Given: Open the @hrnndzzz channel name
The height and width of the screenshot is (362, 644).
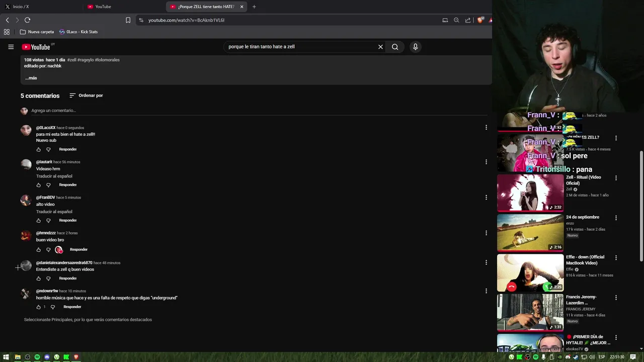Looking at the screenshot, I should [46, 233].
